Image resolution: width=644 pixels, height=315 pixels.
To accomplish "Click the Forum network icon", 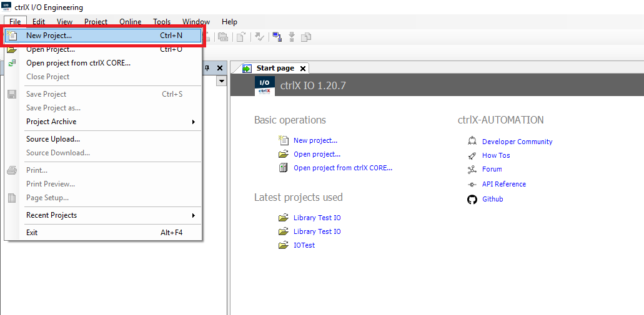I will click(x=472, y=169).
